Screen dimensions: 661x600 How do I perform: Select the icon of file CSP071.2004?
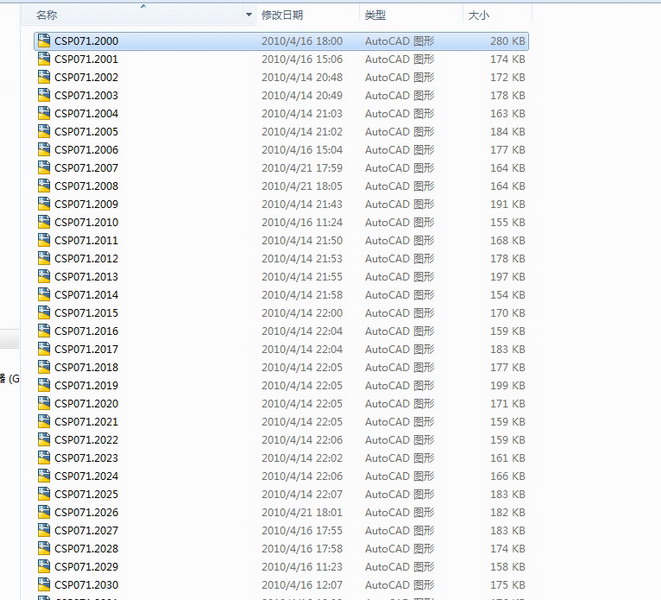[44, 113]
